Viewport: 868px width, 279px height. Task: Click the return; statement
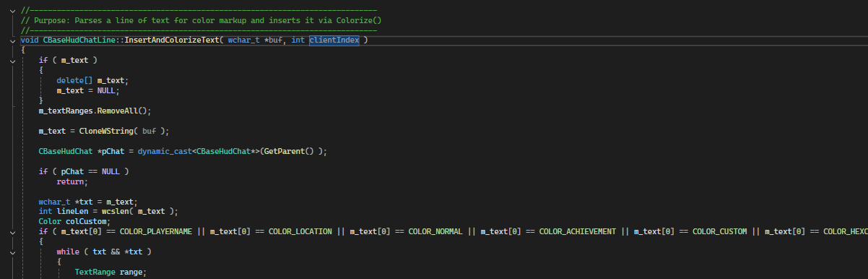(72, 181)
